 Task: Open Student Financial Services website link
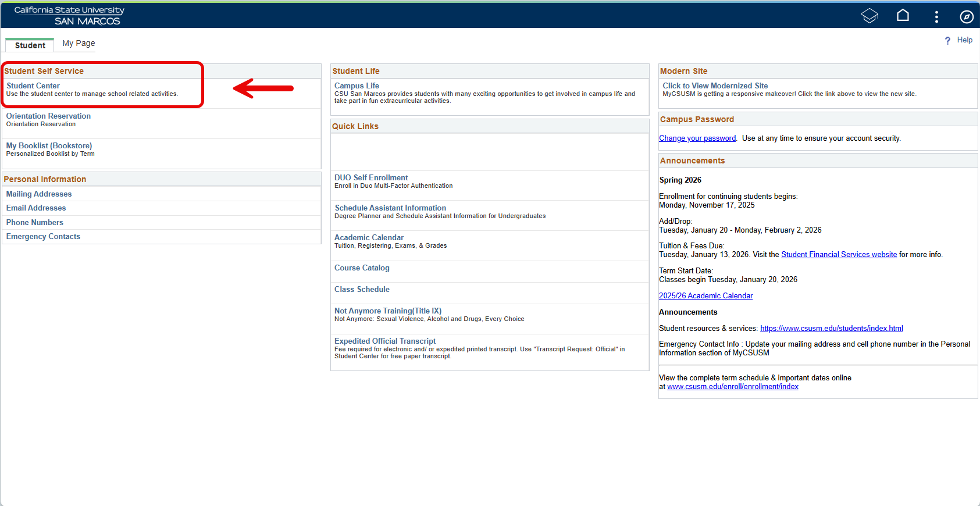coord(839,255)
